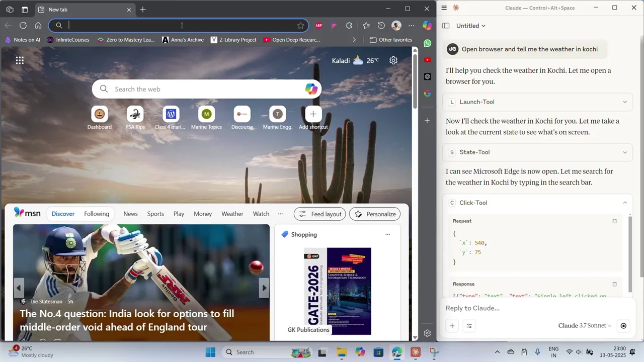This screenshot has height=362, width=644.
Task: Open new tab page settings gear
Action: [393, 60]
